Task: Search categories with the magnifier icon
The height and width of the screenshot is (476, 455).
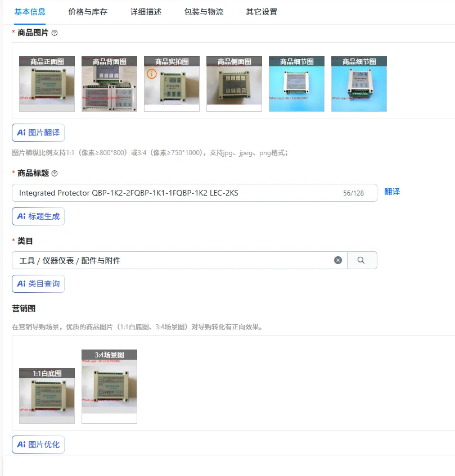Action: click(361, 260)
